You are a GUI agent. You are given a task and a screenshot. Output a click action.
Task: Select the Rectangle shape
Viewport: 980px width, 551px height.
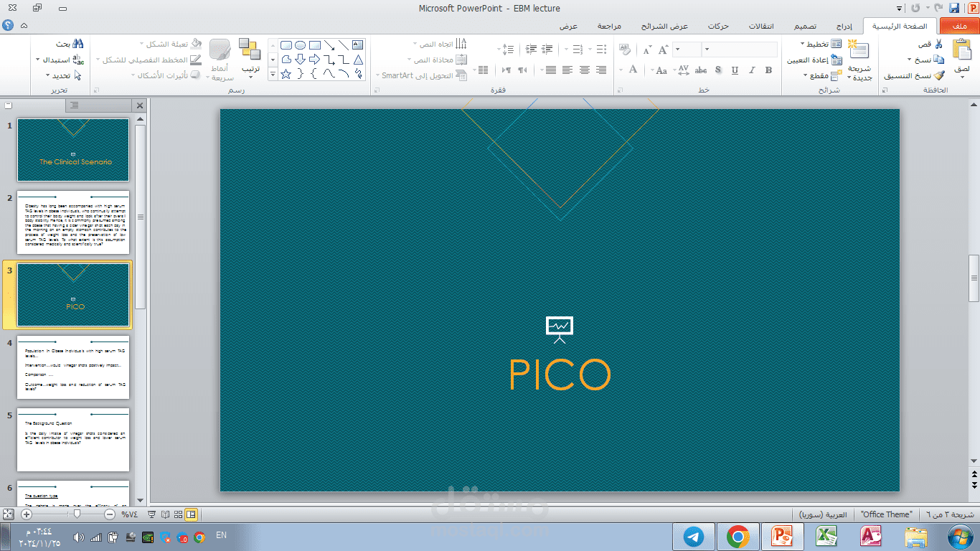tap(315, 45)
